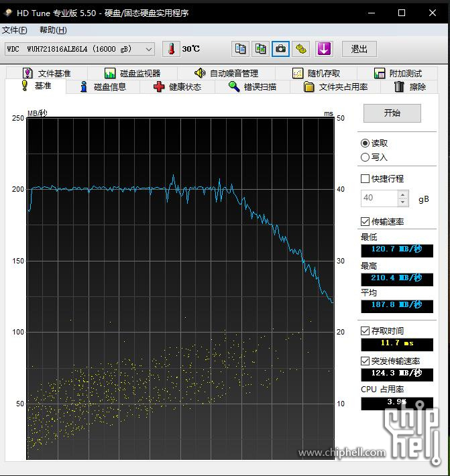
Task: Click the 开始 start button
Action: [x=392, y=113]
